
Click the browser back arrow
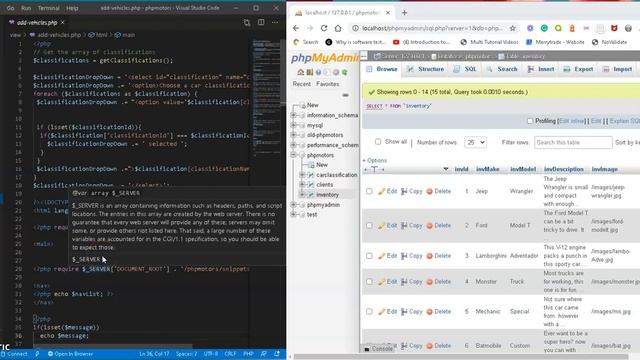pyautogui.click(x=296, y=28)
